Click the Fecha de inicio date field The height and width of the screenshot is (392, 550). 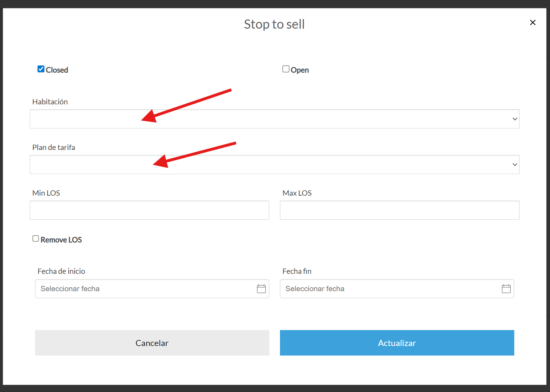[x=145, y=289]
